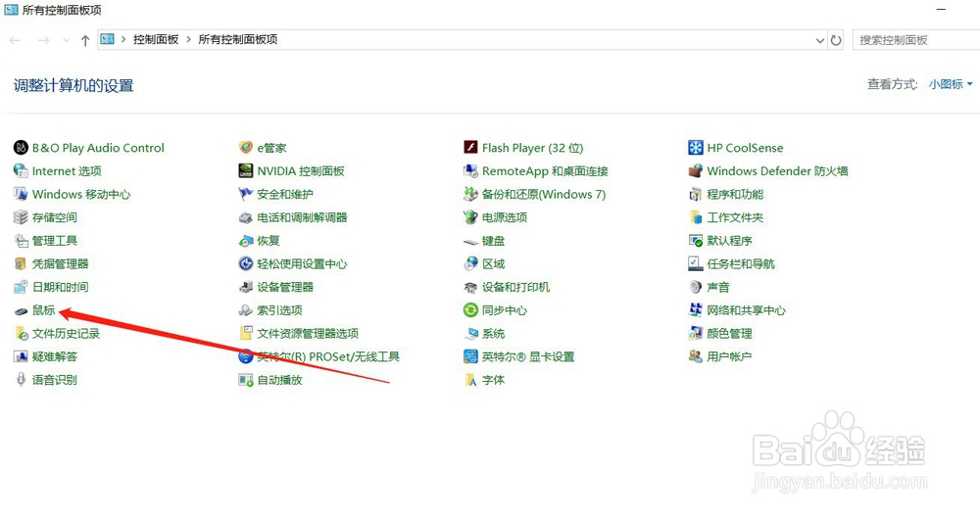Refresh the control panel view
Viewport: 980px width, 515px height.
pos(836,40)
